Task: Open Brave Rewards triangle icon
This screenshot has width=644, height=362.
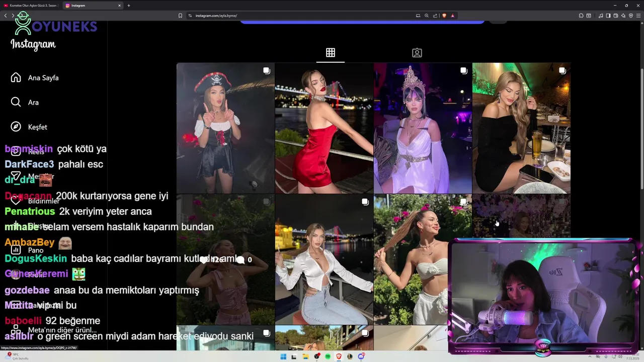Action: pyautogui.click(x=453, y=16)
